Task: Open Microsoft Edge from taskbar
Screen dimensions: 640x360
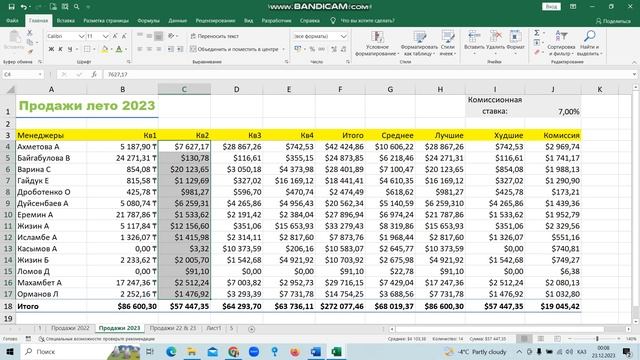Action: pos(171,351)
